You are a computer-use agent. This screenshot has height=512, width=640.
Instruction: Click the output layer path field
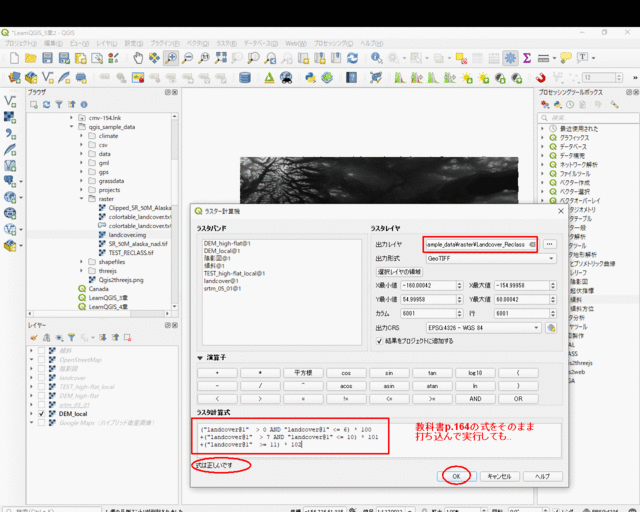pos(480,244)
